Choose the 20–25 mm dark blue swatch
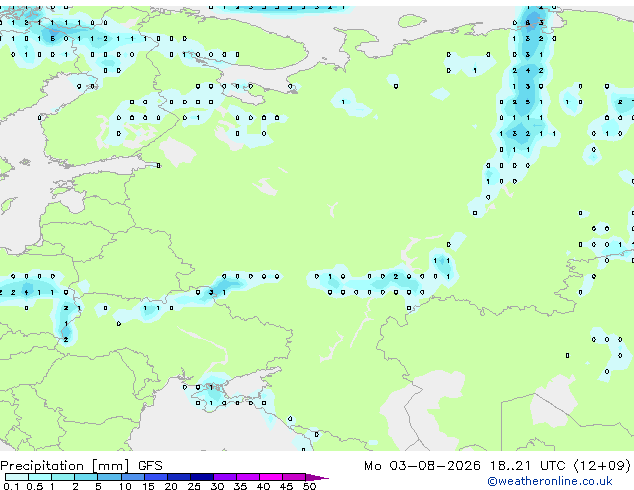This screenshot has width=634, height=490. (178, 477)
